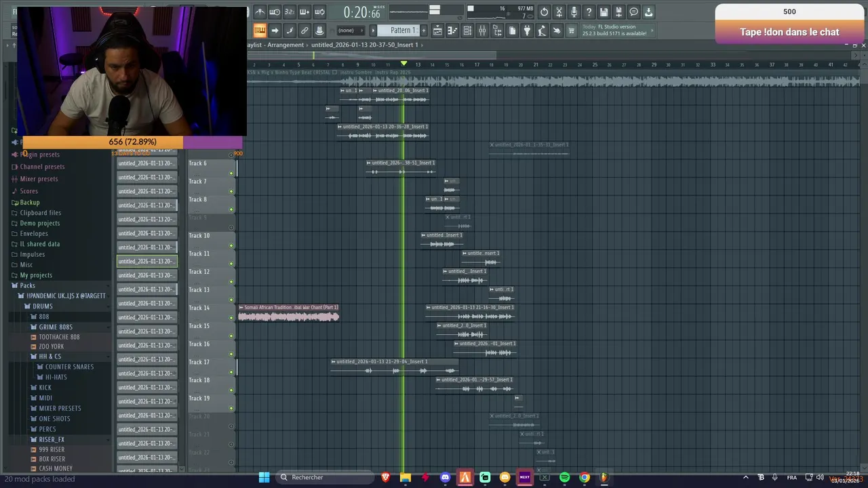Viewport: 868px width, 488px height.
Task: Open help question mark icon
Action: click(x=589, y=12)
